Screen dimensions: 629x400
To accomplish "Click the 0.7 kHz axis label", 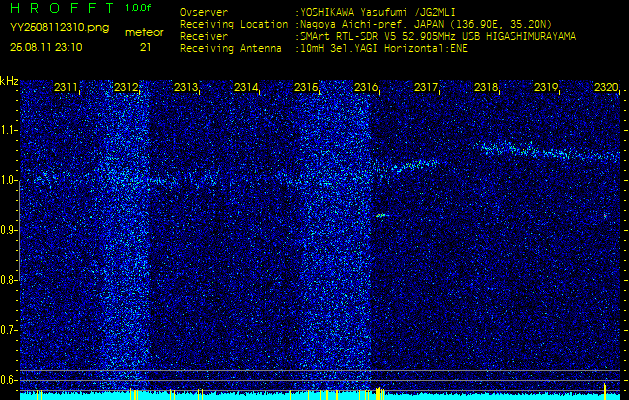I will pos(9,330).
